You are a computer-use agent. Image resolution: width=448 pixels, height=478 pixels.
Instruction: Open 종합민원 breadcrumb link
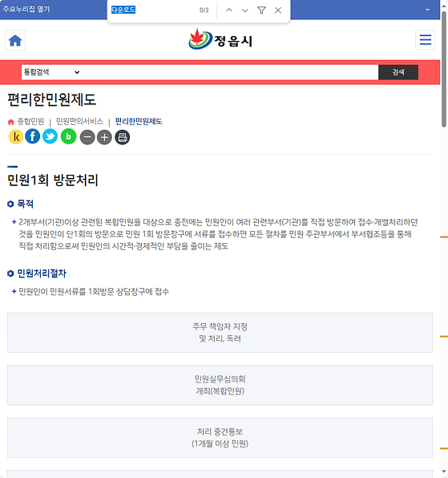pos(30,121)
